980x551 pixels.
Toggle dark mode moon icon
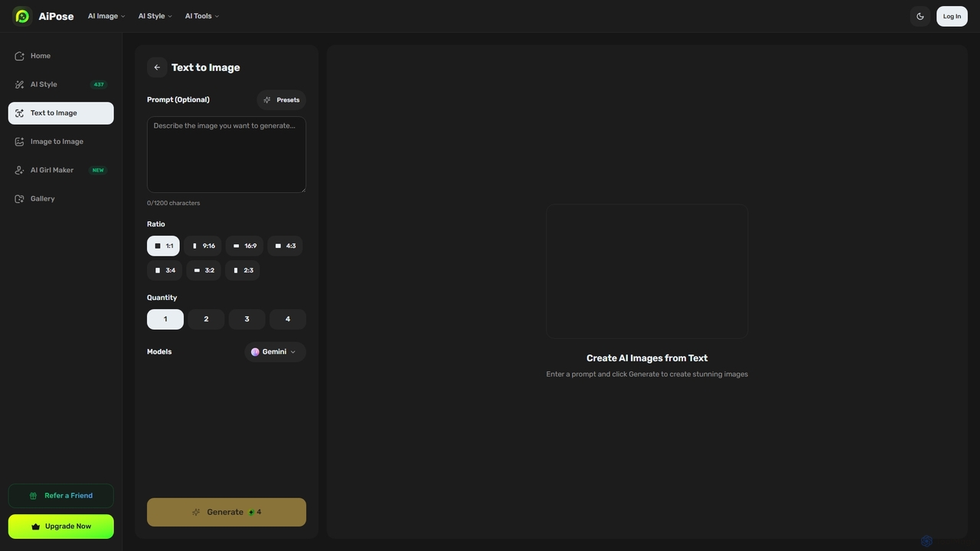click(920, 16)
